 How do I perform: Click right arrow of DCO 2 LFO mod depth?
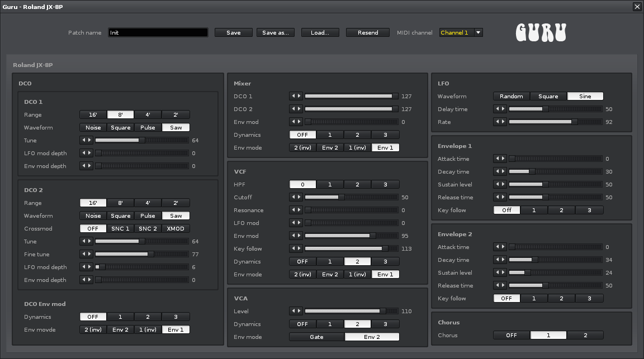[89, 267]
